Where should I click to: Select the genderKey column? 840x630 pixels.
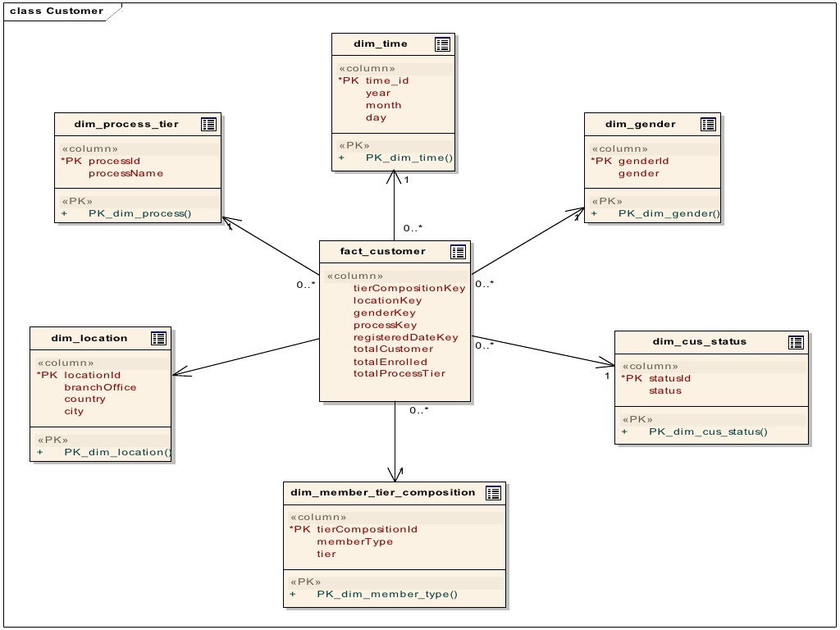coord(385,313)
